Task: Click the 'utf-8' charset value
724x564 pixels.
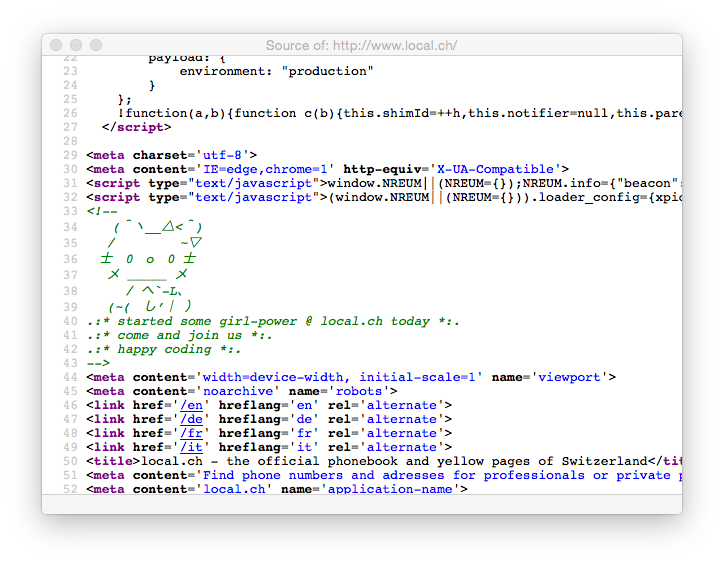Action: tap(222, 155)
